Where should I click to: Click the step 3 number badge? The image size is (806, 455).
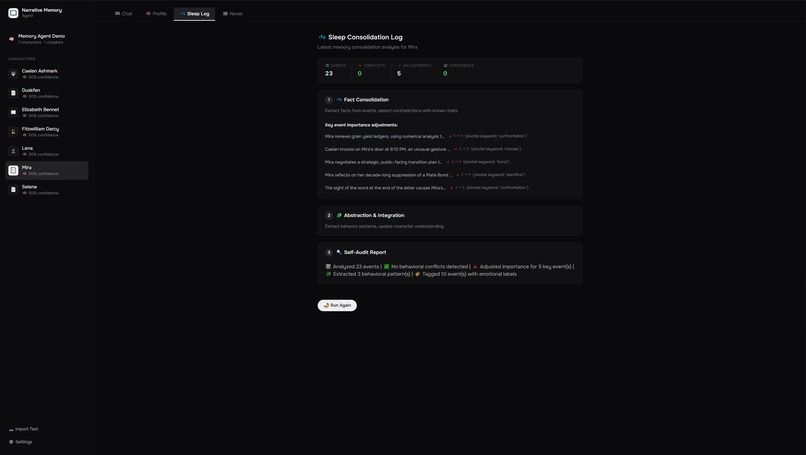[x=329, y=252]
